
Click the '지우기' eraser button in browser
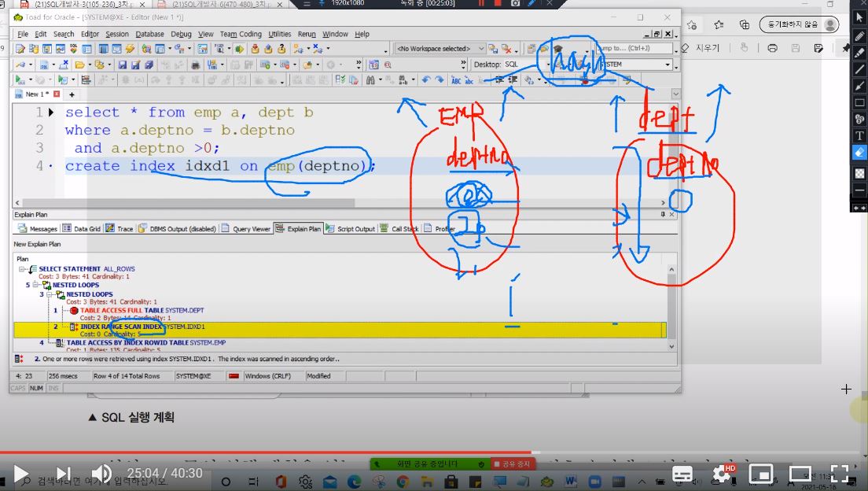click(x=701, y=48)
